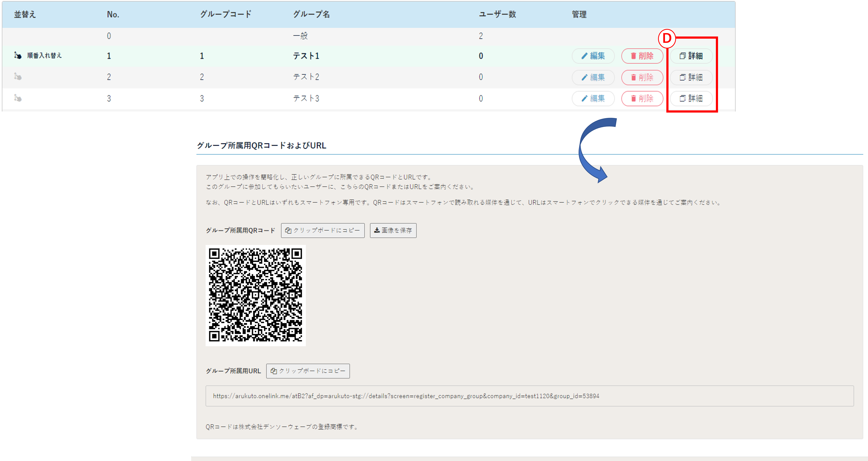Copy group URL to clipboard
The image size is (868, 461).
(x=308, y=371)
